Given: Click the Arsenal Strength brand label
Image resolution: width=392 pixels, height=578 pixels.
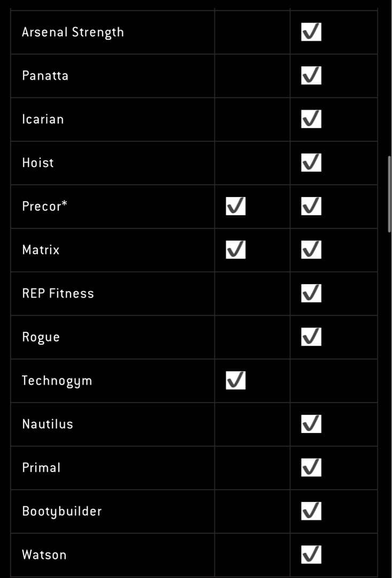Looking at the screenshot, I should click(73, 32).
